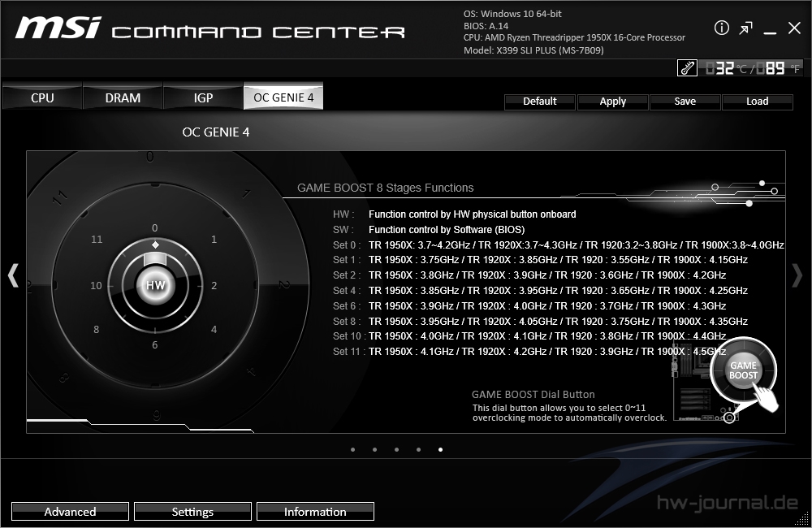Click the Set 10 frequency row
This screenshot has height=528, width=812.
tap(529, 336)
